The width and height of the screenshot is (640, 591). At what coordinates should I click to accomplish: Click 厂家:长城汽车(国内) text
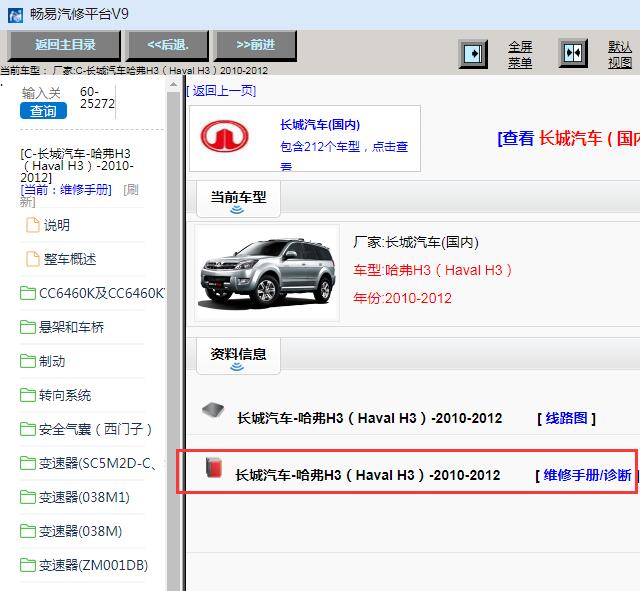tap(416, 242)
